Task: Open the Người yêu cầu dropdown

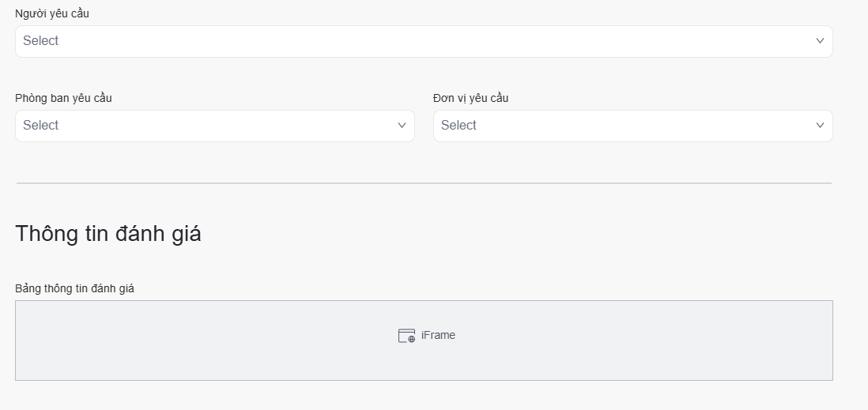Action: click(x=423, y=41)
